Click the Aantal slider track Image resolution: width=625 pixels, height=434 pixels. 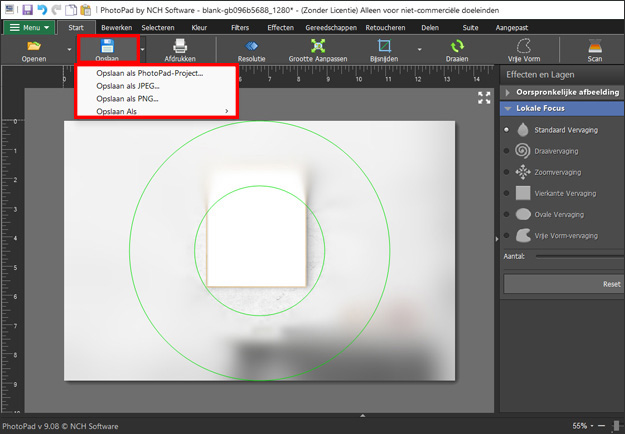tap(580, 256)
